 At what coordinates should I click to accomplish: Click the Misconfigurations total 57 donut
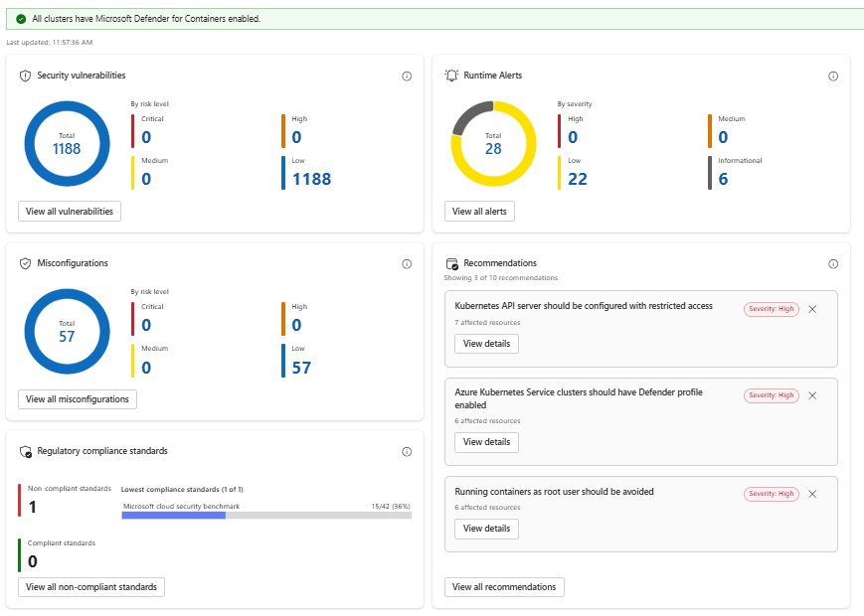tap(68, 332)
